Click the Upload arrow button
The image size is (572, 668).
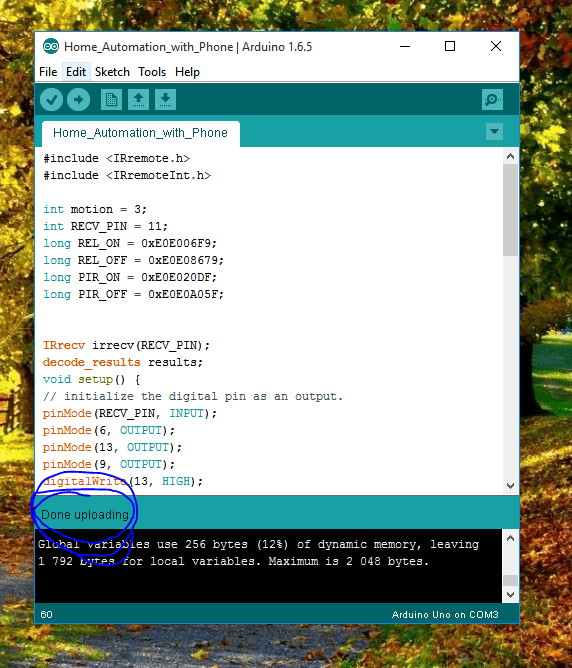78,100
